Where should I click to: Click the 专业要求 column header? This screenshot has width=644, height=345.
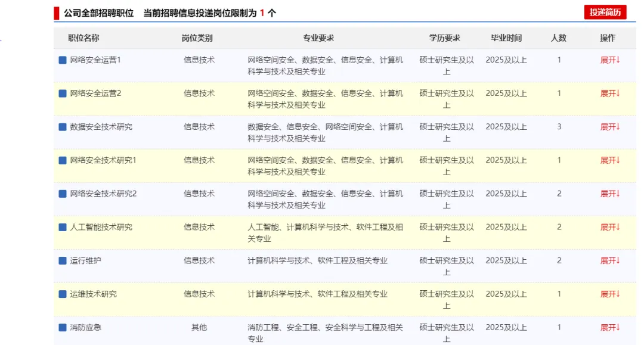click(x=318, y=38)
